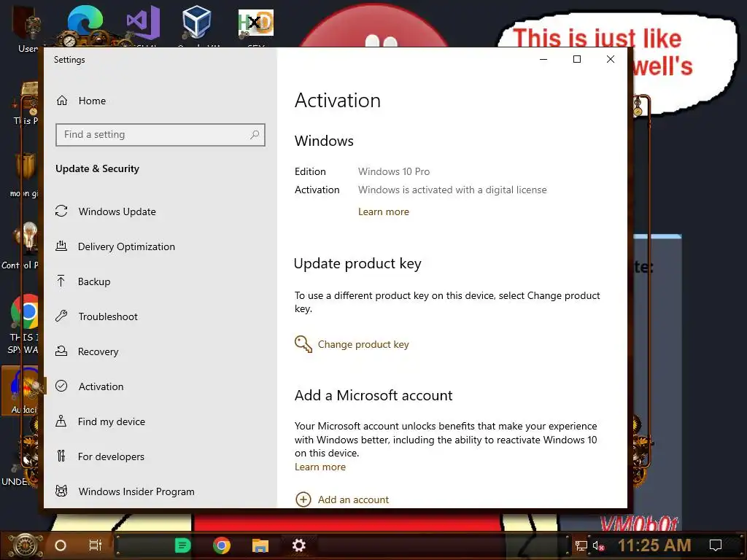The width and height of the screenshot is (747, 560).
Task: Open Task View on taskbar
Action: [96, 545]
